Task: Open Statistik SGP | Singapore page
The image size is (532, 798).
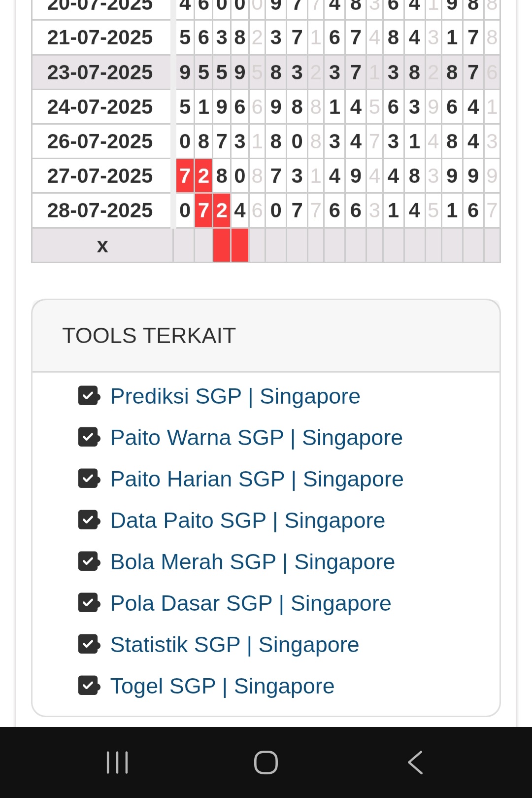Action: tap(234, 645)
